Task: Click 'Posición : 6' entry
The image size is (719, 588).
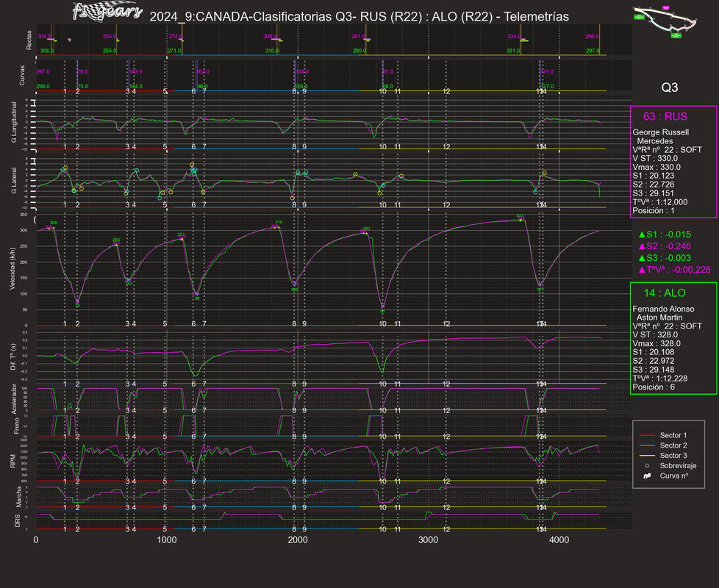Action: 654,387
